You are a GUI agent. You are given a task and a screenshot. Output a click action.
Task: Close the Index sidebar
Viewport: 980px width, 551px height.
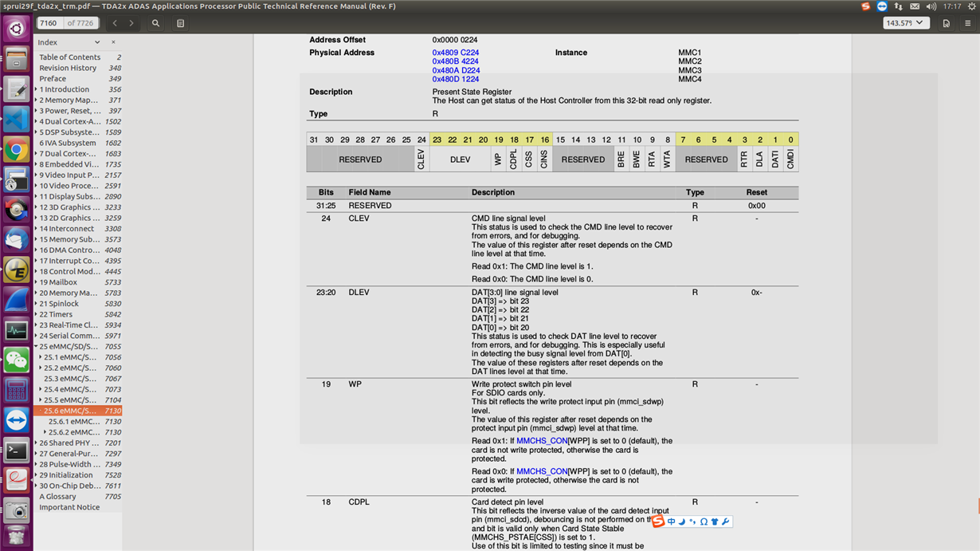click(x=113, y=42)
